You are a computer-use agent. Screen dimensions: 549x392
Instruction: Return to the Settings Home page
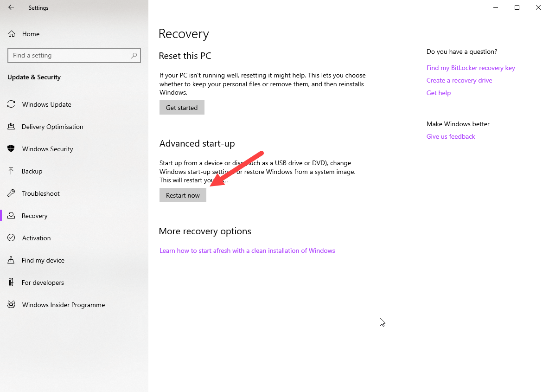click(31, 34)
